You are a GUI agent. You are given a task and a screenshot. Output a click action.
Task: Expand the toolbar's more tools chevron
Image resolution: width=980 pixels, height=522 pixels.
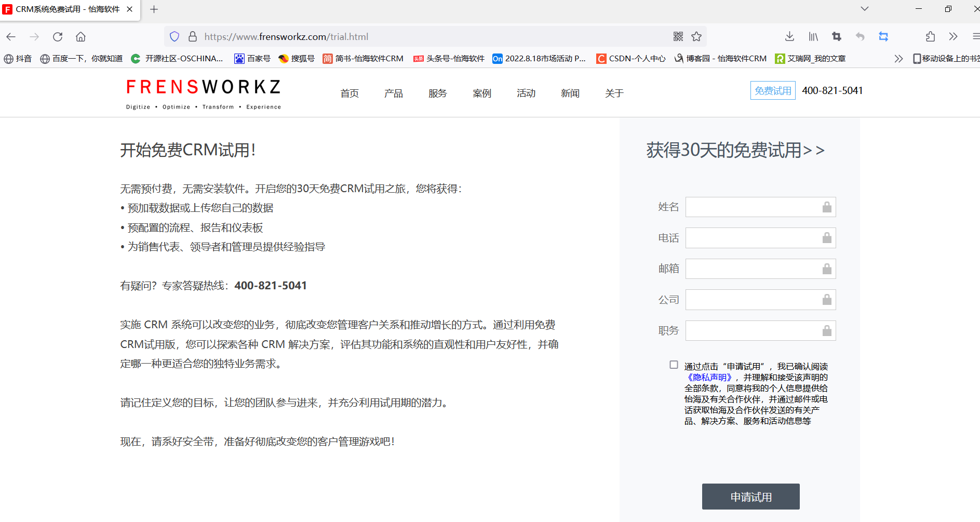(x=953, y=37)
